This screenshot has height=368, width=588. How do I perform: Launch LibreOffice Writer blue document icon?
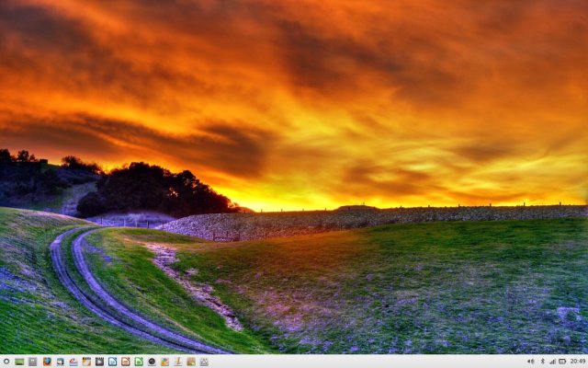(x=112, y=362)
